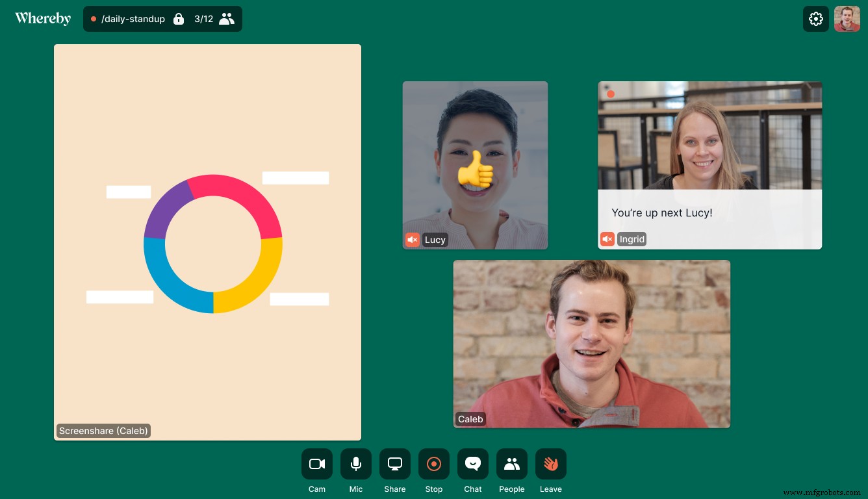Click your profile avatar in the top corner
868x499 pixels.
click(x=847, y=18)
